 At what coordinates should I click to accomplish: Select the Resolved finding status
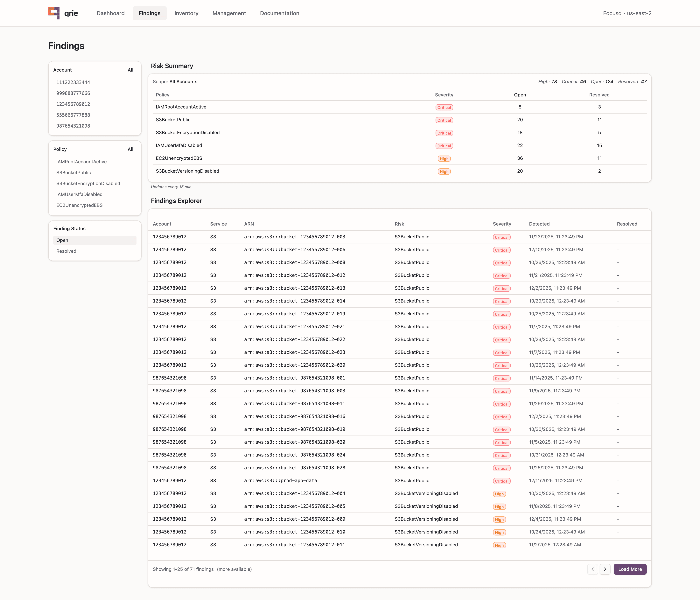66,251
